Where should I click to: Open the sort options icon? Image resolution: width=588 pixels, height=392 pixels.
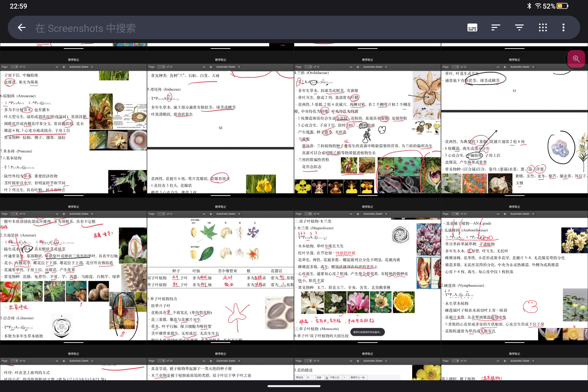[x=495, y=27]
